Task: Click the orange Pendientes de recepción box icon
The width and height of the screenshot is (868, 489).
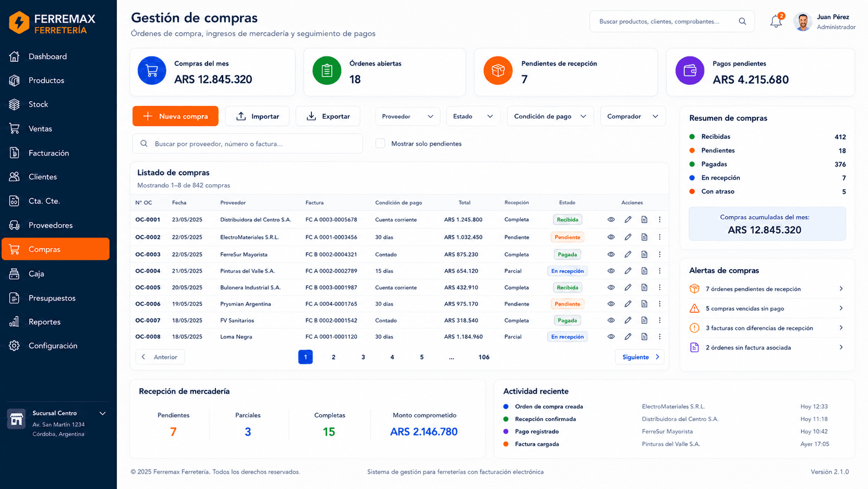Action: click(498, 71)
